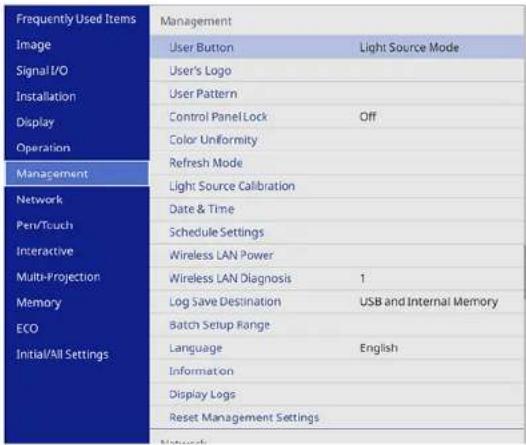Open the Operation menu
The image size is (526, 445).
43,148
